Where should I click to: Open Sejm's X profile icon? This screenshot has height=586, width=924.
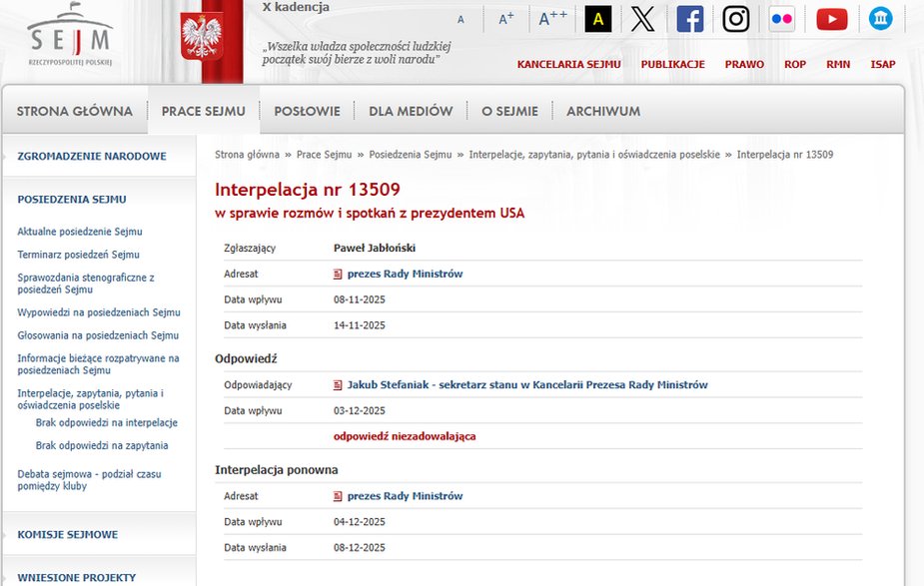(643, 18)
